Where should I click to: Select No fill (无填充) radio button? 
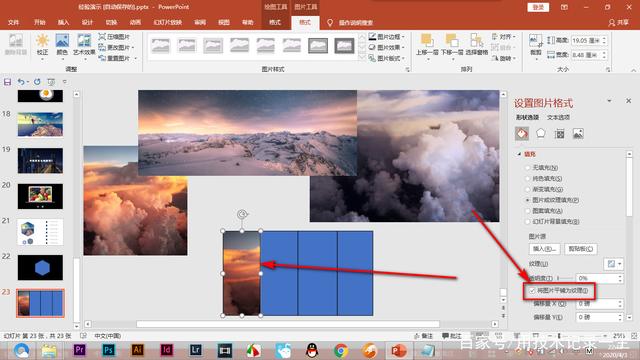(x=527, y=168)
